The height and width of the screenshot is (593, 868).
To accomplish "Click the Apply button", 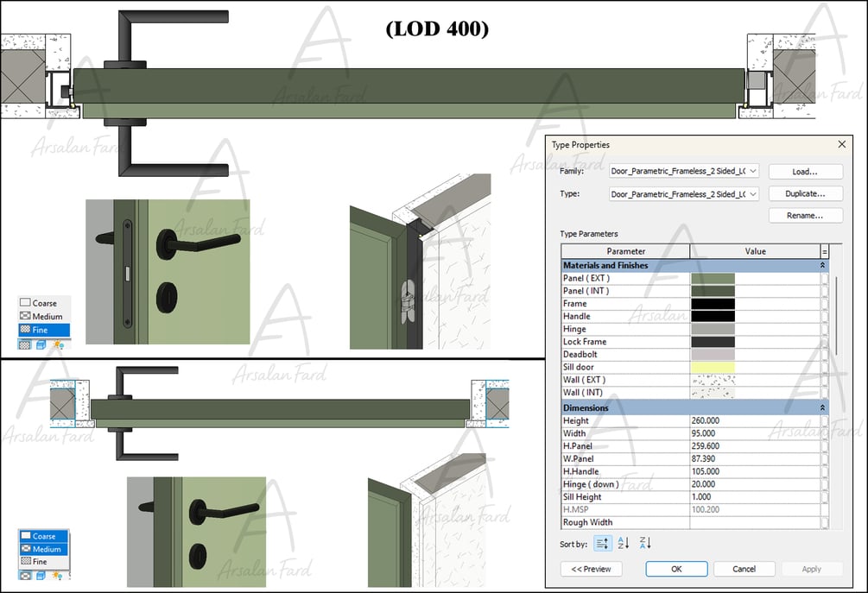I will [812, 569].
